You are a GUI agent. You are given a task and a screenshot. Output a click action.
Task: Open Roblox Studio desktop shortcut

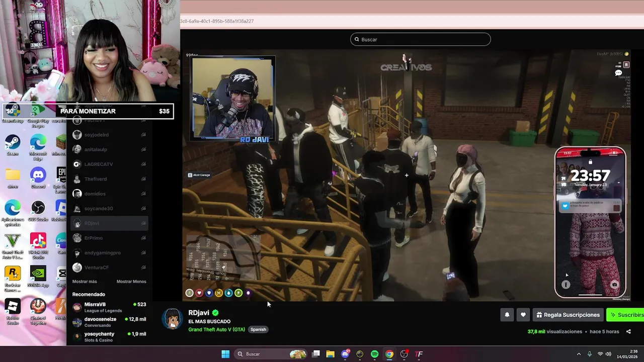click(13, 311)
